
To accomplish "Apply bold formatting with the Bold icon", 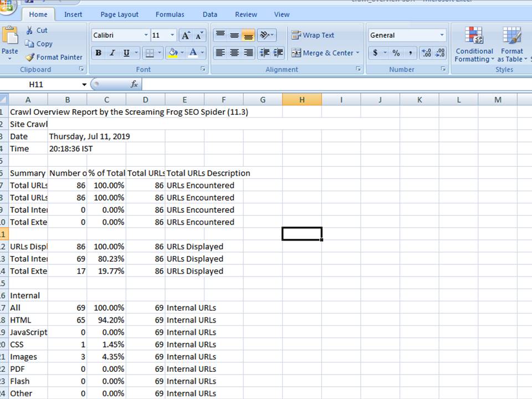I will coord(98,53).
